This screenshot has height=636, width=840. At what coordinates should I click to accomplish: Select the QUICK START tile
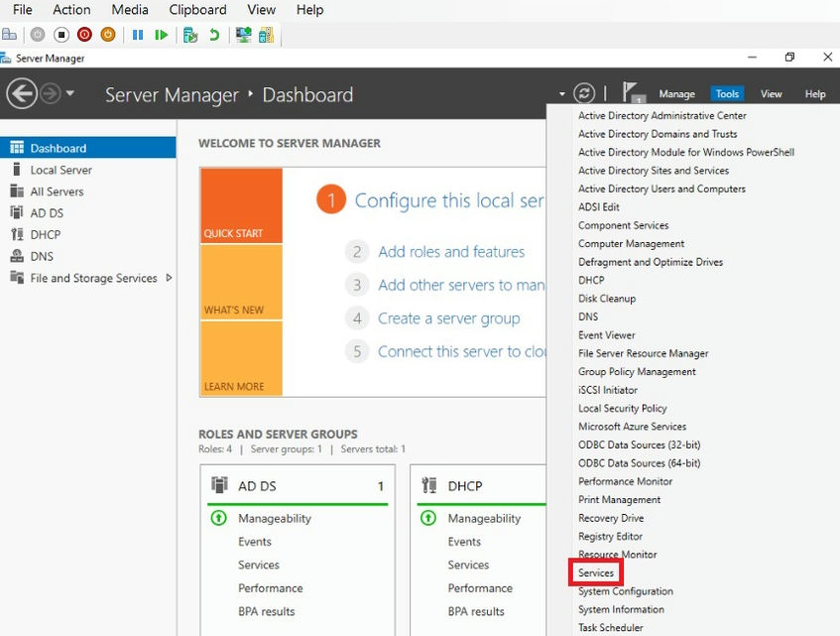(x=241, y=205)
